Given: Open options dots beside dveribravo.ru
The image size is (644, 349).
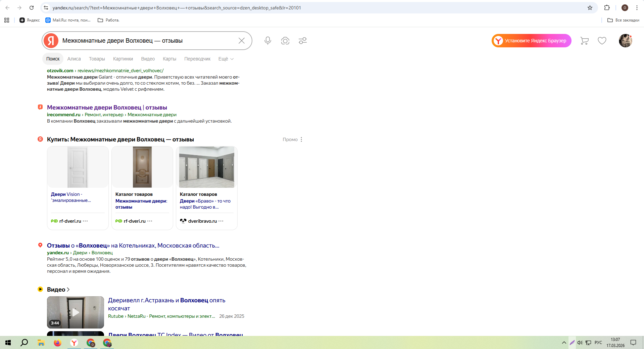Looking at the screenshot, I should pyautogui.click(x=221, y=221).
